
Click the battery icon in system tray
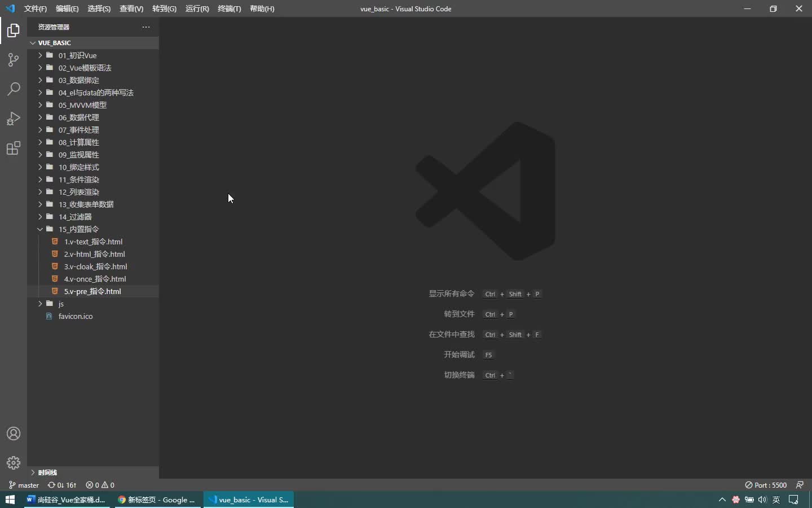coord(749,500)
